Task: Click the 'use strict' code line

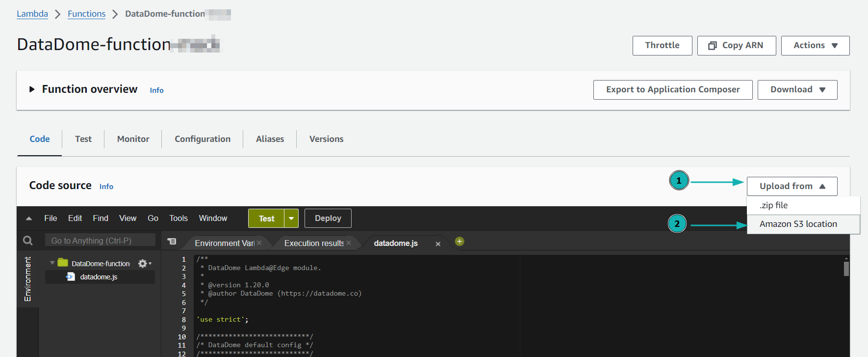Action: click(x=222, y=320)
